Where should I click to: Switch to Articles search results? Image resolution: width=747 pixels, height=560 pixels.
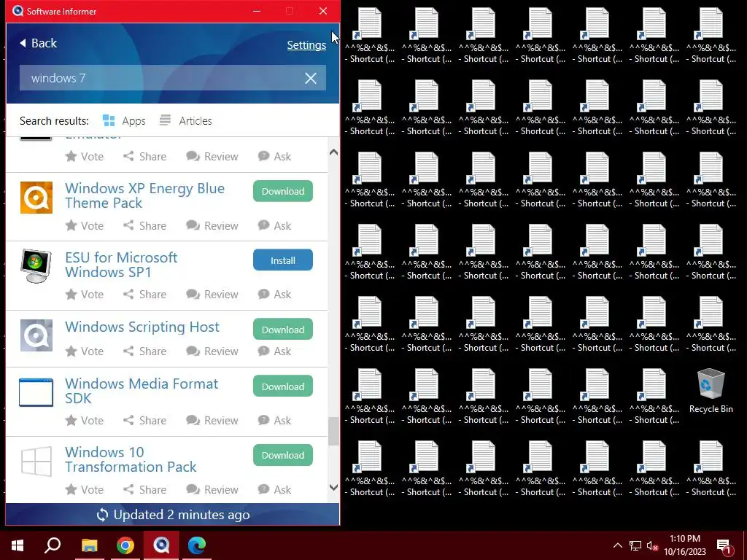tap(185, 121)
